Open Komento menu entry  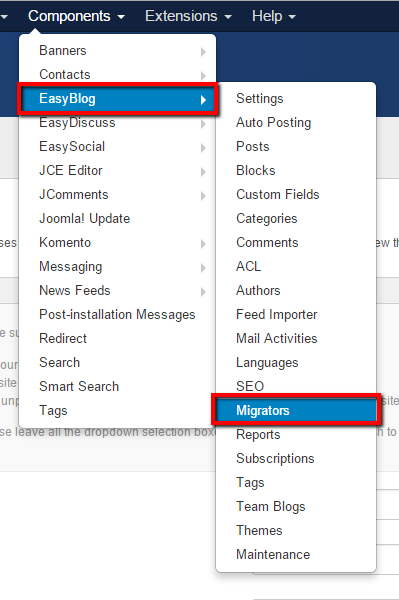(117, 243)
